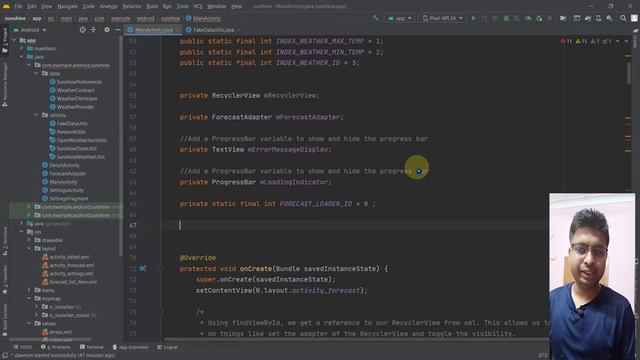Collapse the utilities package folder
This screenshot has width=640, height=360.
pos(36,115)
